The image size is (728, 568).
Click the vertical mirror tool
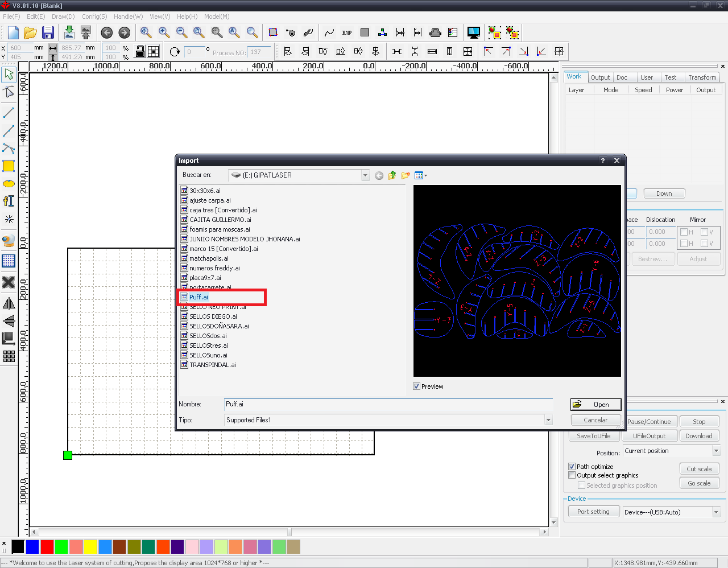[9, 321]
